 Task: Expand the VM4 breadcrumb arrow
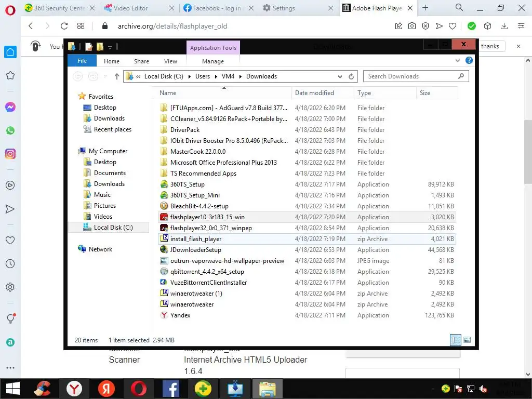coord(241,77)
